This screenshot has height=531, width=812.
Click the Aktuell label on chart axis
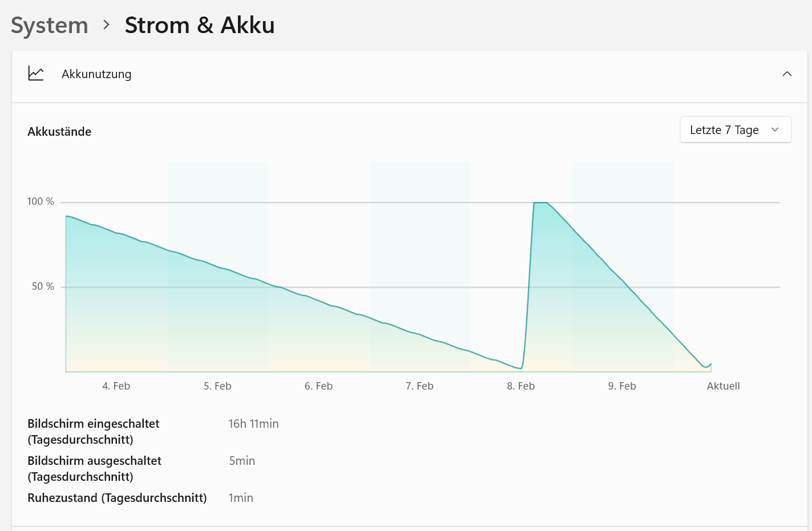point(723,386)
